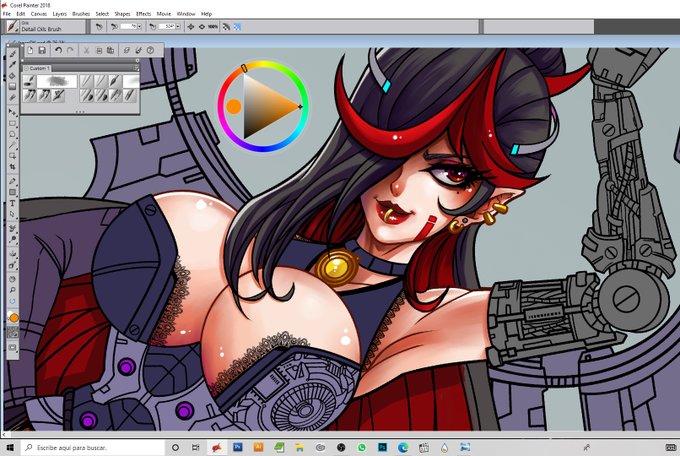Select the Rotate Page tool

(x=13, y=301)
